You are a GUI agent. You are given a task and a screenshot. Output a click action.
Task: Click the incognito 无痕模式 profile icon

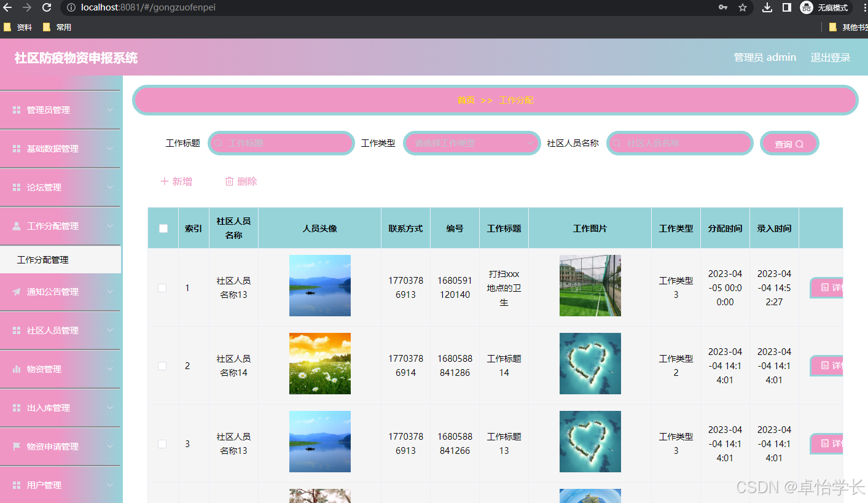(x=824, y=7)
